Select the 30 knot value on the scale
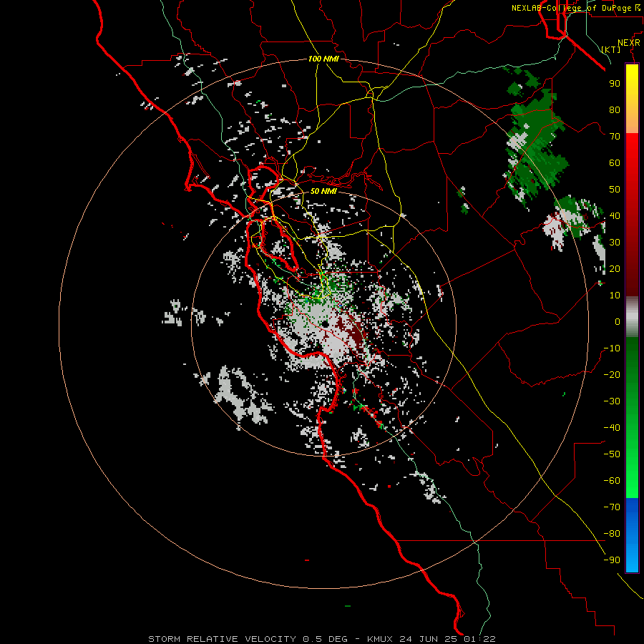The width and height of the screenshot is (644, 644). (615, 243)
